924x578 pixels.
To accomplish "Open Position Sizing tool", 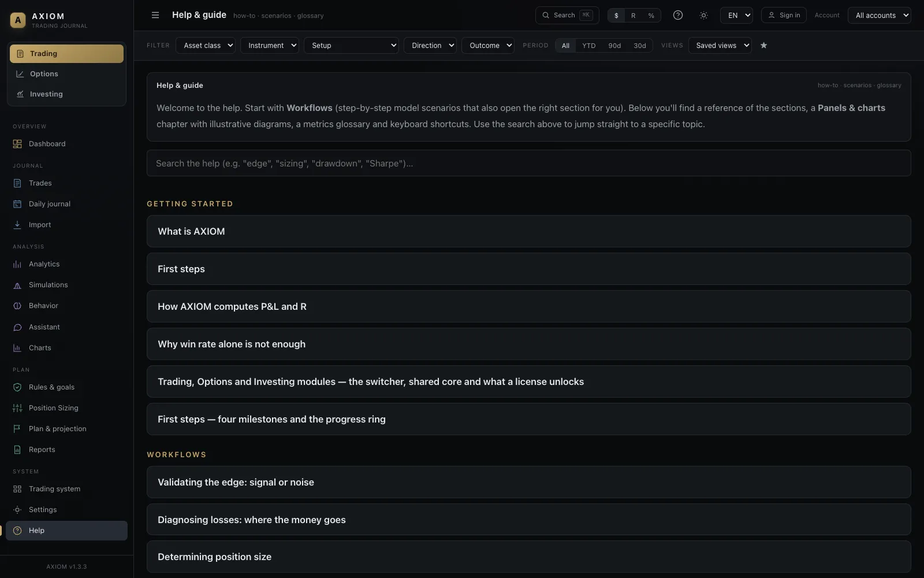I will 66,408.
